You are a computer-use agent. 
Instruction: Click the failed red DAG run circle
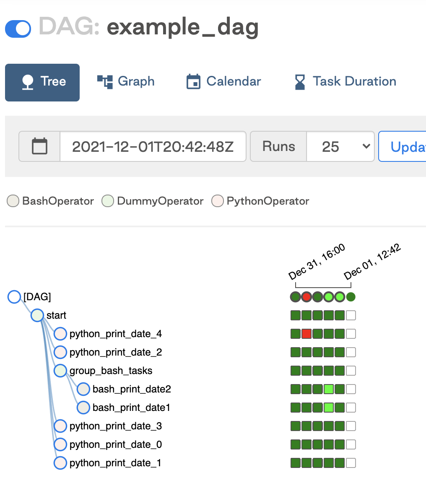[x=307, y=297]
